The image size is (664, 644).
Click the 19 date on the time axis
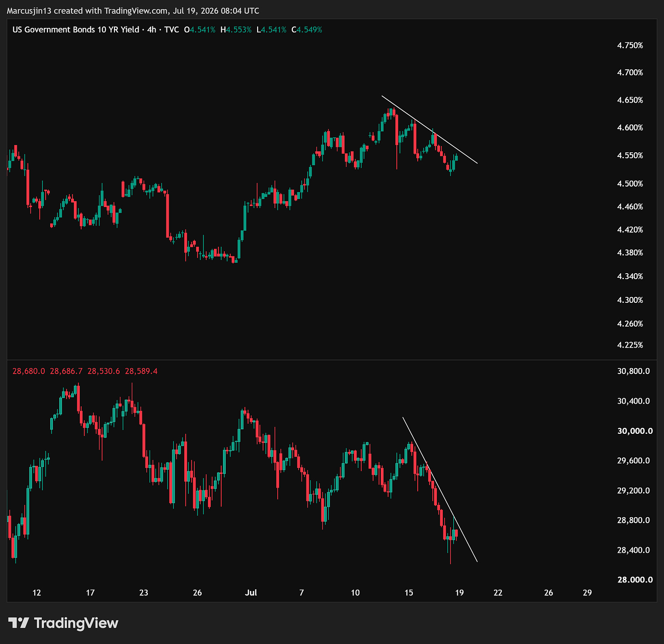[x=459, y=592]
